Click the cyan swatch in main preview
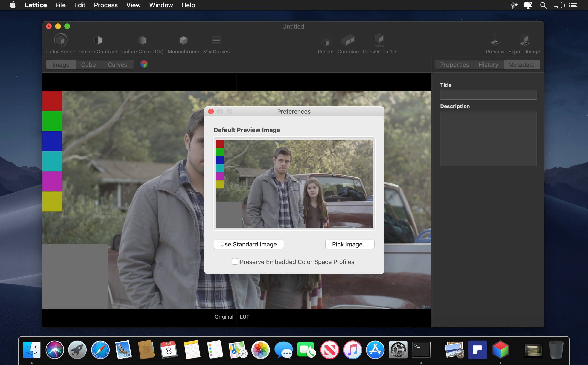 pyautogui.click(x=52, y=161)
